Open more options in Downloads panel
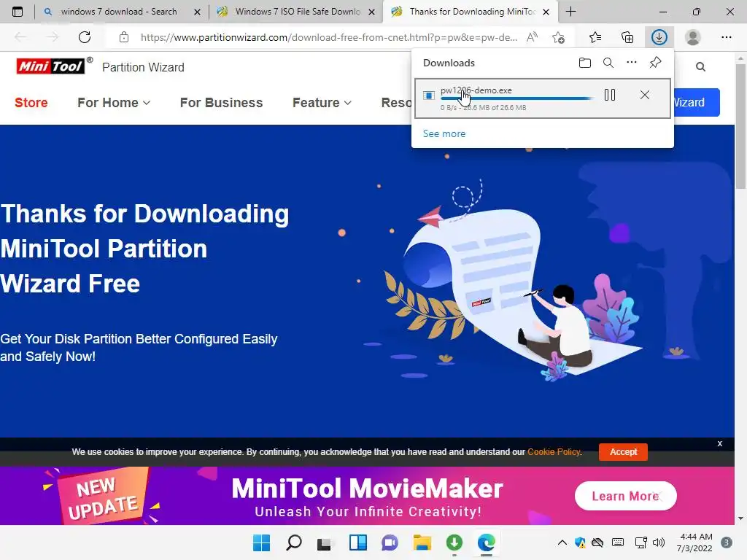The width and height of the screenshot is (747, 560). pos(632,63)
